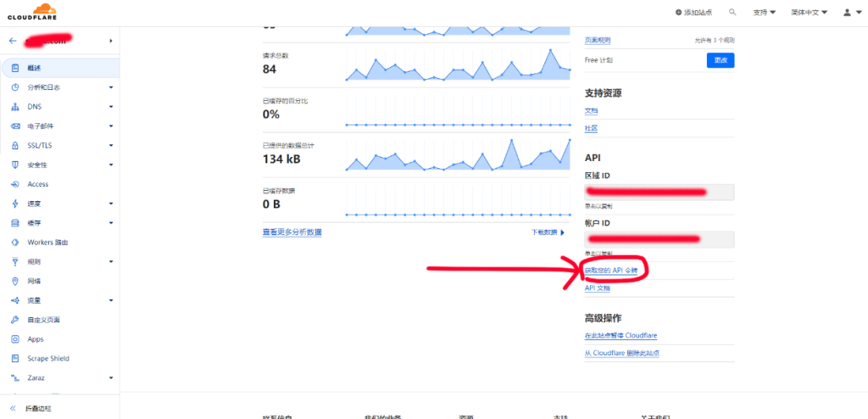Click the 电子邮件 envelope icon
The image size is (868, 419).
(x=15, y=126)
